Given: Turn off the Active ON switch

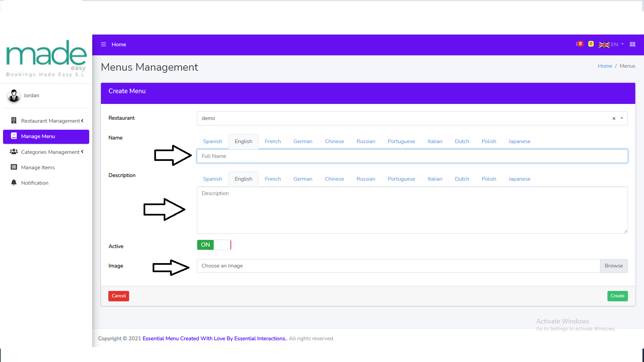Looking at the screenshot, I should click(x=214, y=245).
